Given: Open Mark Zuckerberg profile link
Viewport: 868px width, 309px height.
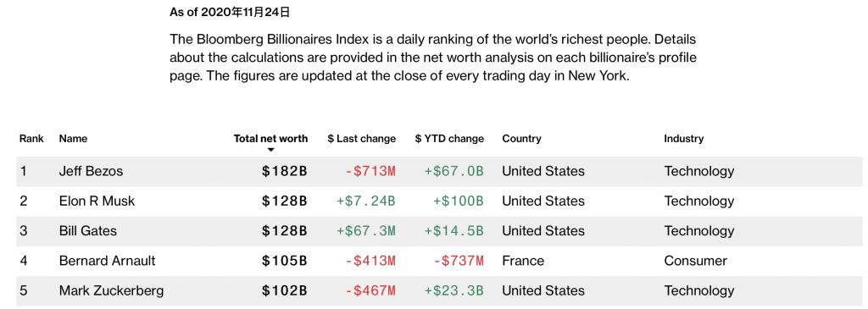Looking at the screenshot, I should pyautogui.click(x=111, y=290).
